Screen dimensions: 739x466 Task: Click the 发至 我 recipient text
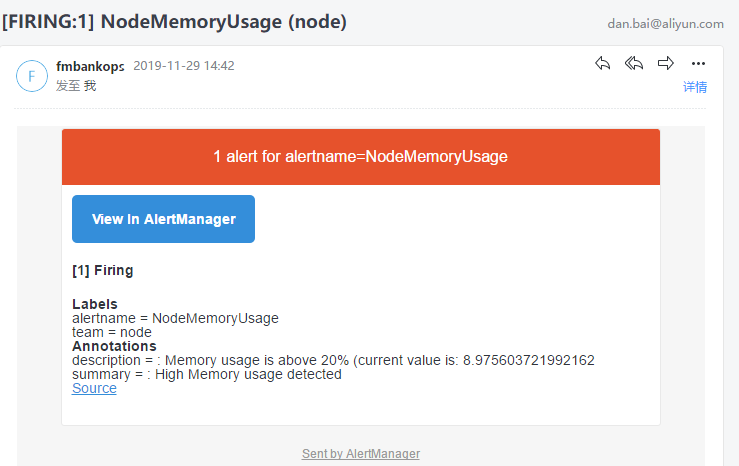76,86
